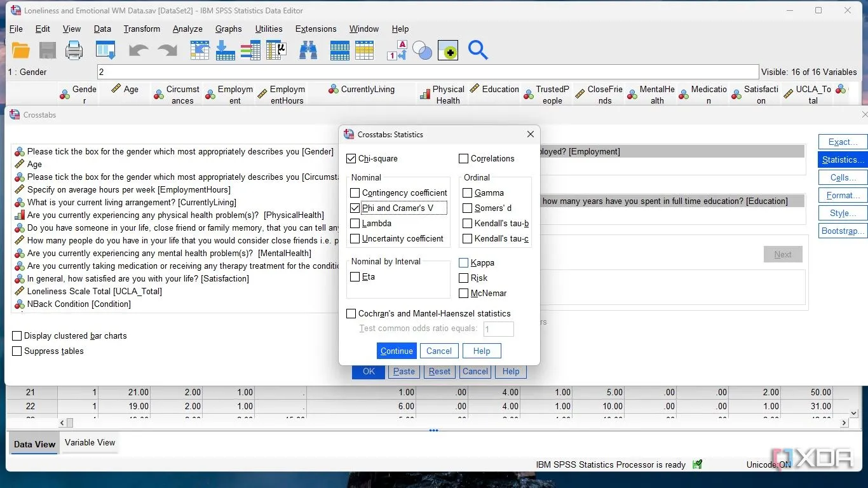The width and height of the screenshot is (868, 488).
Task: Open the Analyze menu
Action: (187, 29)
